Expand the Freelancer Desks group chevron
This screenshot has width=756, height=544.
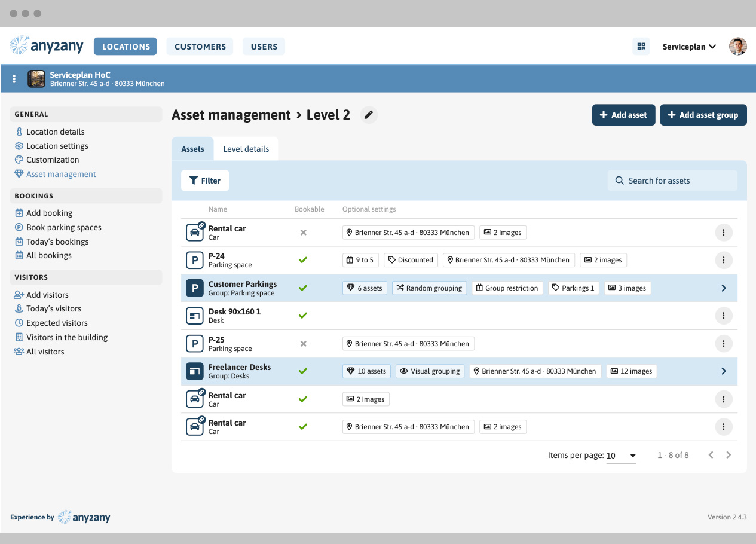click(723, 371)
